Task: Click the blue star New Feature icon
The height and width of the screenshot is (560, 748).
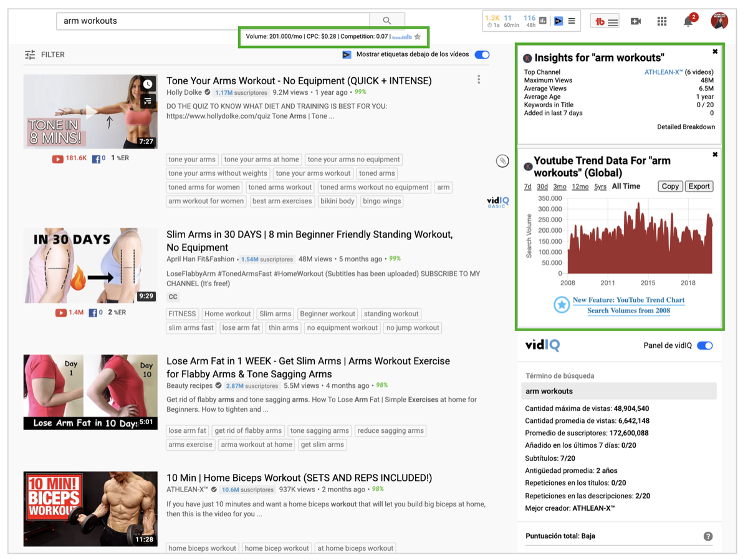Action: [562, 305]
